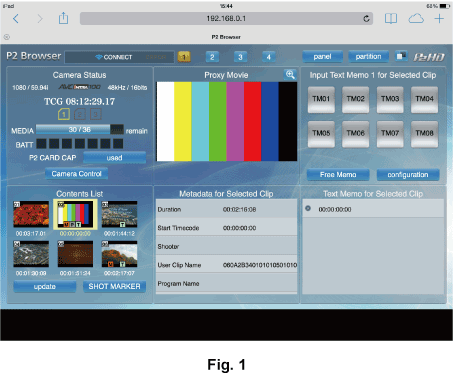Select clip thumbnail 00:01:51:24
The image size is (454, 376).
click(x=75, y=254)
